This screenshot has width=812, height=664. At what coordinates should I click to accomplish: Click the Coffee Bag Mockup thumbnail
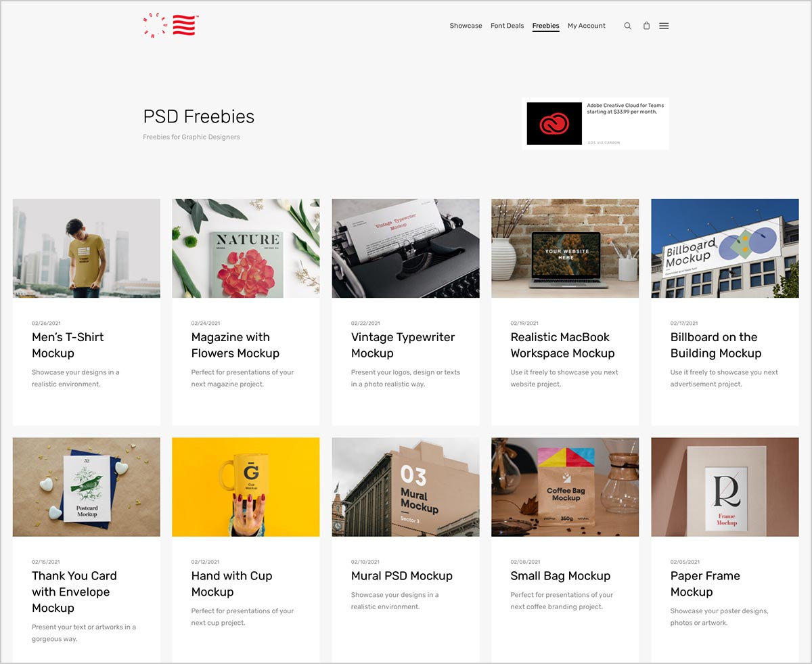point(565,487)
